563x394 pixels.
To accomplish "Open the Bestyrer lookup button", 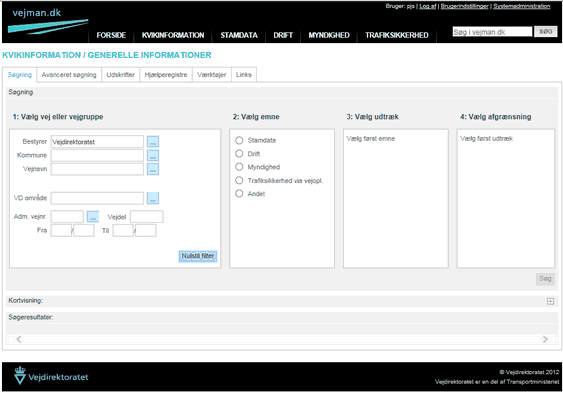I will [x=153, y=142].
